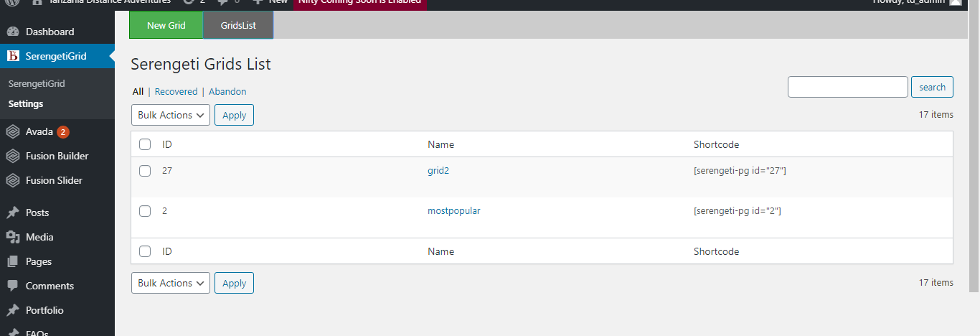Viewport: 980px width, 336px height.
Task: Click the top 17 items count
Action: coord(936,114)
